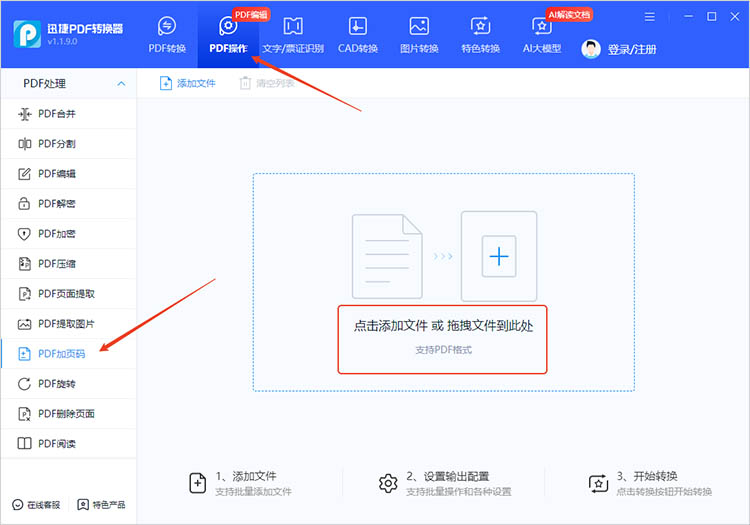Open the 文字/票证识别 tab
Viewport: 750px width, 525px height.
(293, 34)
